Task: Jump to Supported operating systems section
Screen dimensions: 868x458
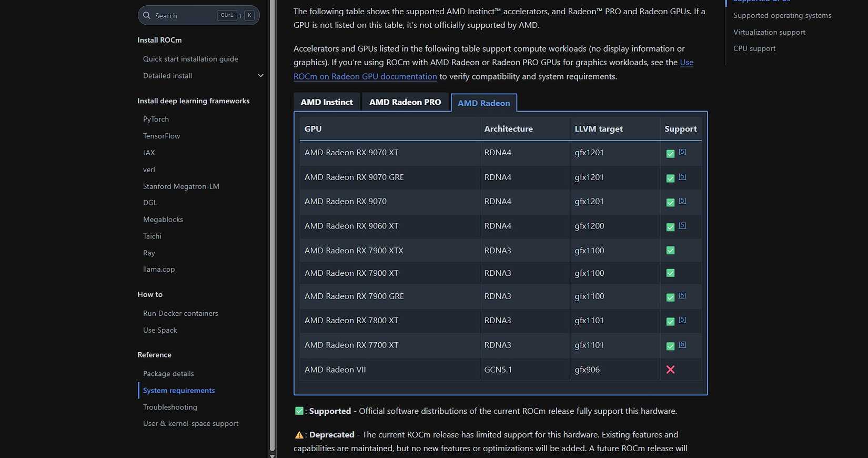Action: coord(782,15)
